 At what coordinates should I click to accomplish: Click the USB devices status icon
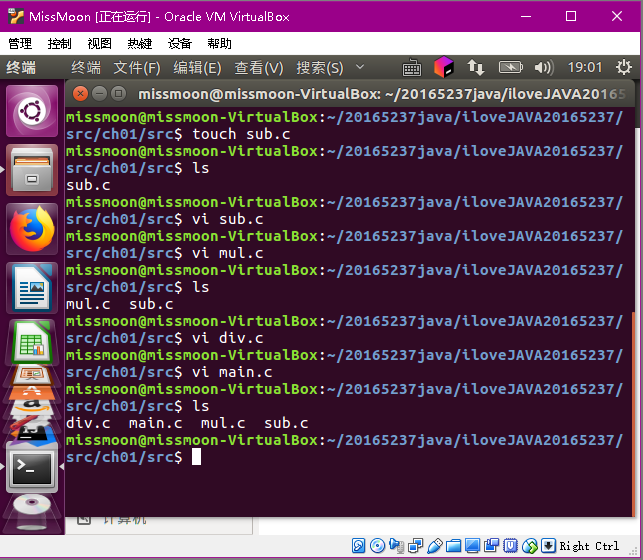coord(434,546)
